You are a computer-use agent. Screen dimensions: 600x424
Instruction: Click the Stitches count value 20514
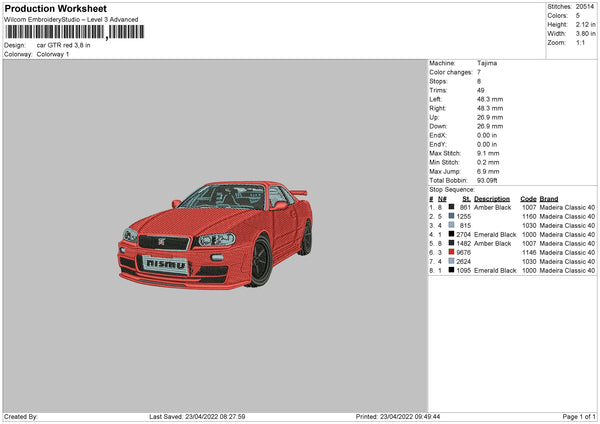point(586,7)
